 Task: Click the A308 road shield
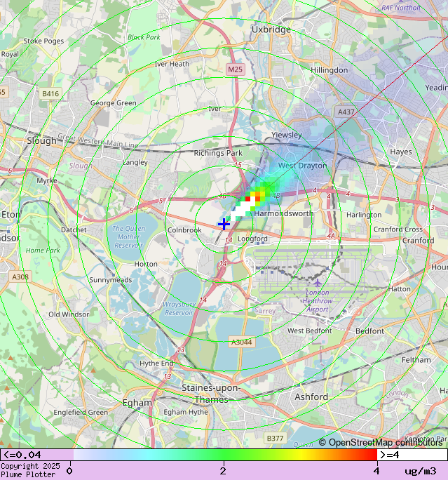[x=20, y=277]
